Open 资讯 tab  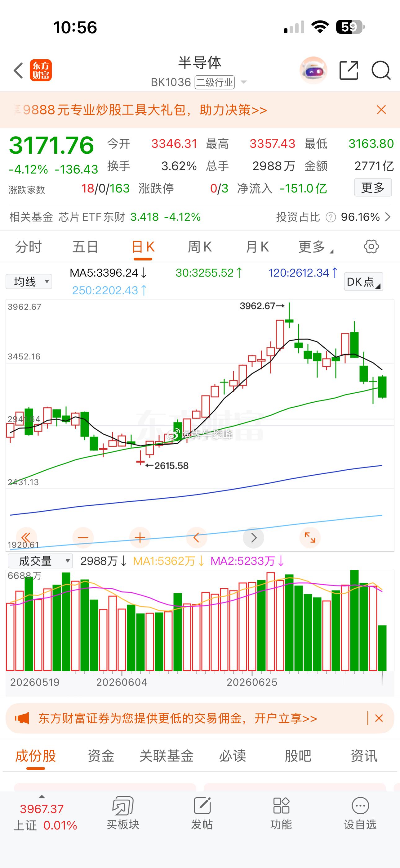coord(364,756)
